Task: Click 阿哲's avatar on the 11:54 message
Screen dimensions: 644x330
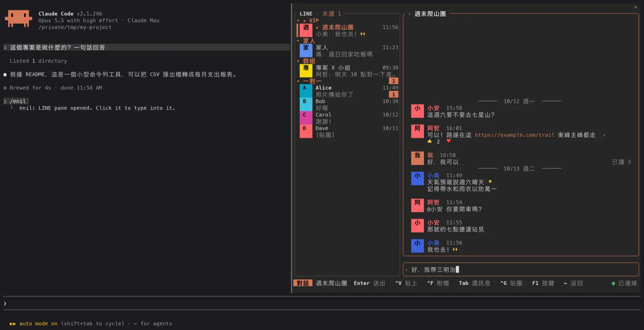Action: click(x=417, y=205)
